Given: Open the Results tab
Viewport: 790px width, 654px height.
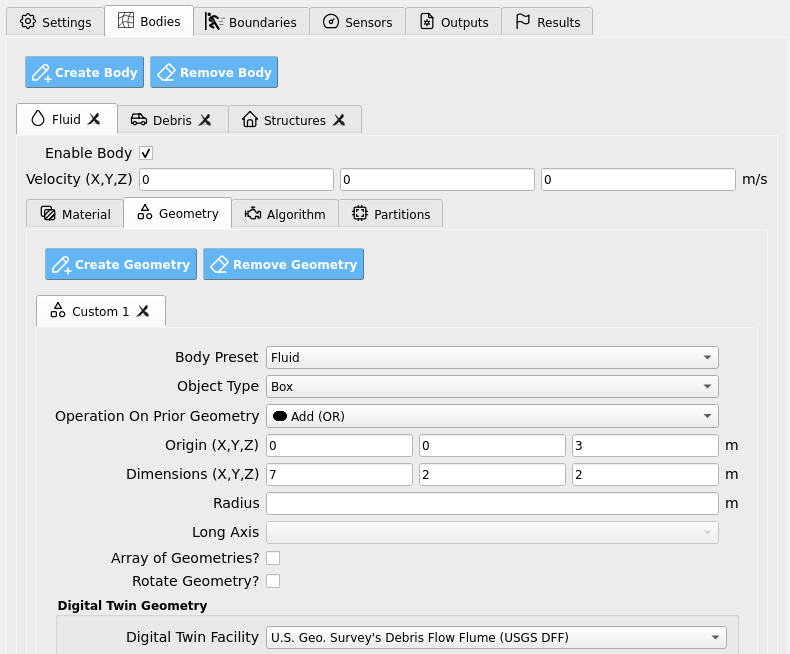Looking at the screenshot, I should (x=547, y=22).
